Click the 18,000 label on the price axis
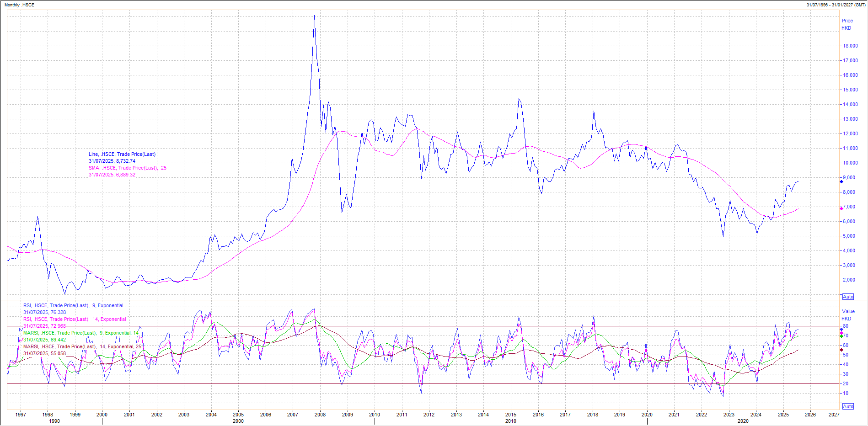 (x=850, y=46)
